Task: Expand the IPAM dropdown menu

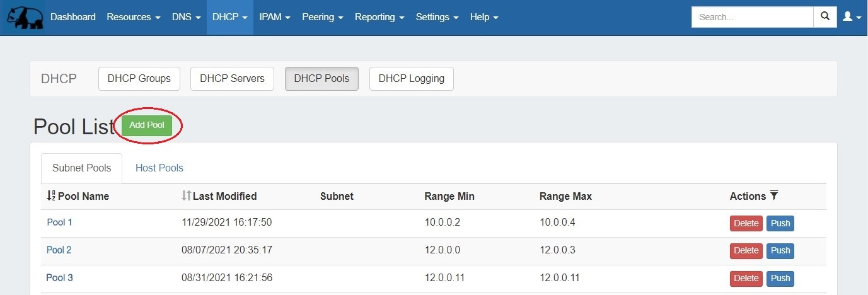Action: click(x=274, y=17)
